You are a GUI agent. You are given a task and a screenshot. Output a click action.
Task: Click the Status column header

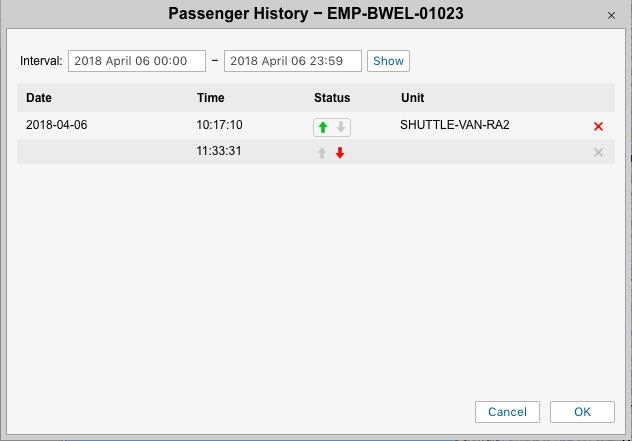coord(332,98)
